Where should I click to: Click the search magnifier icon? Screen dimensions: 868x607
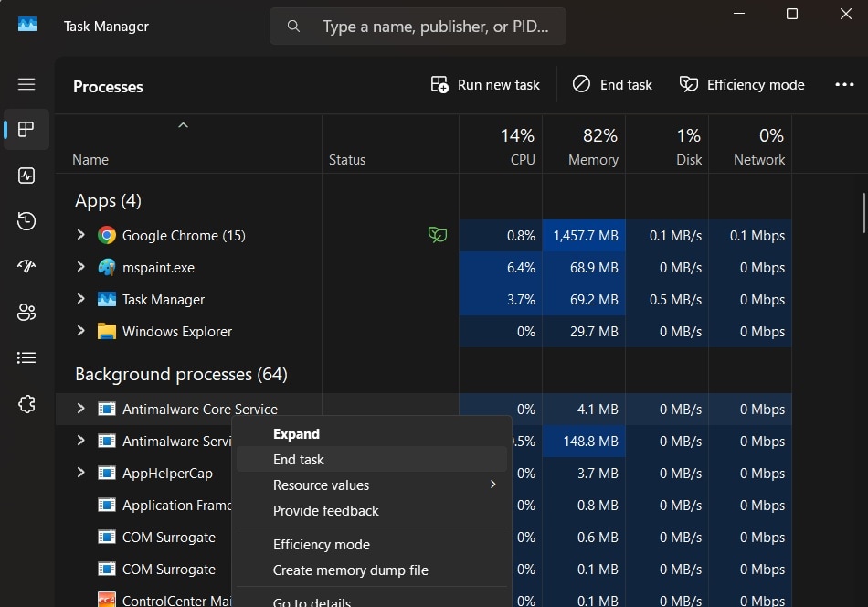(293, 26)
